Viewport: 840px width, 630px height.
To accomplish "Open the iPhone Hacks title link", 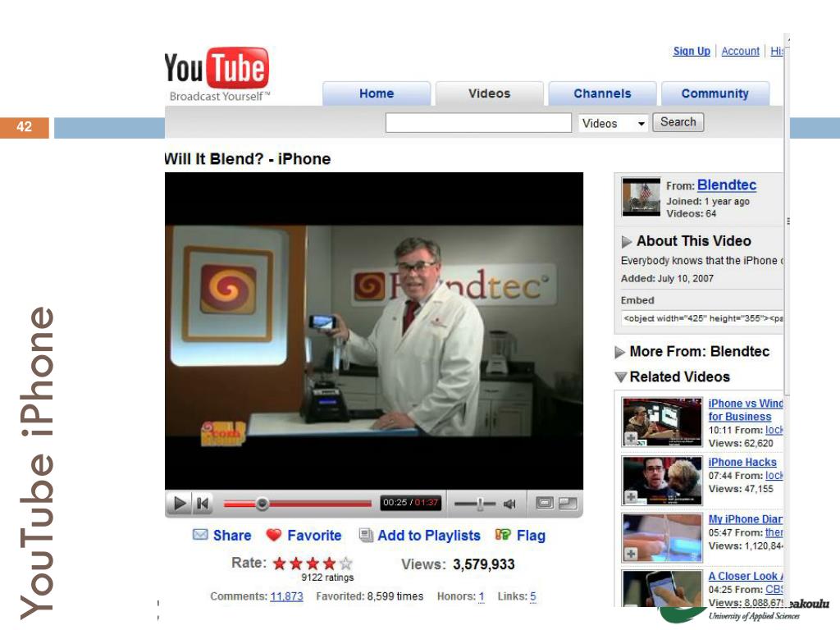I will tap(742, 462).
